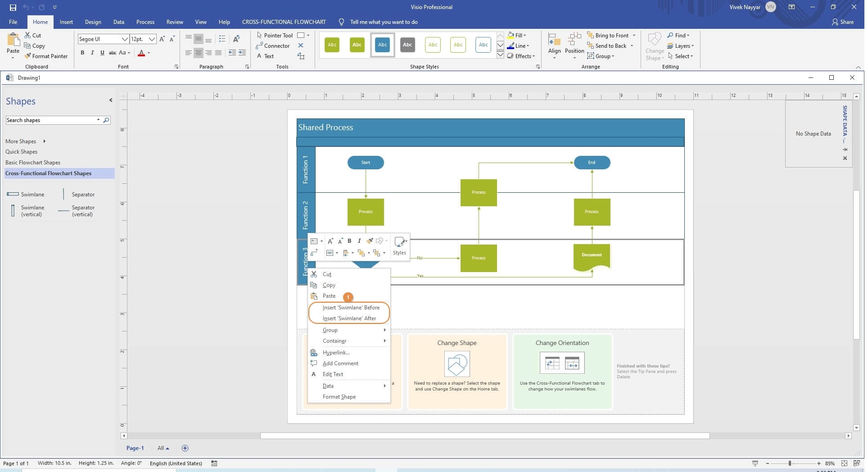Choose Insert 'Swimlane' Before from context menu
This screenshot has height=472, width=868.
351,308
